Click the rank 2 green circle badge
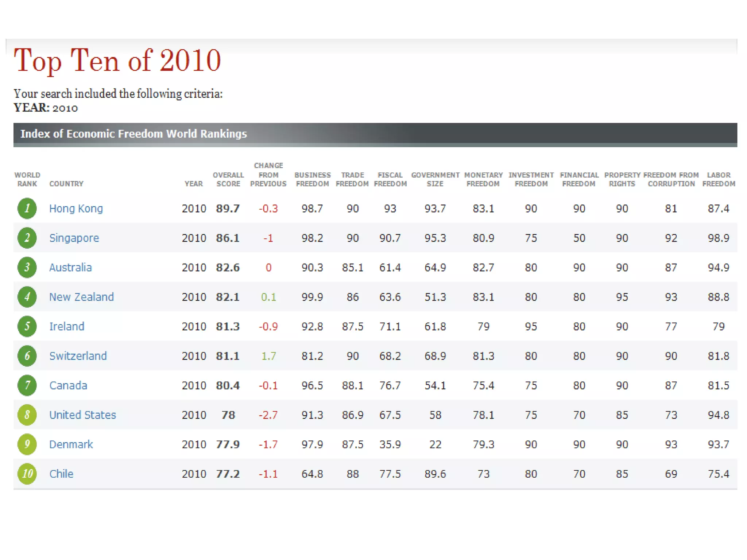747x560 pixels. (27, 238)
